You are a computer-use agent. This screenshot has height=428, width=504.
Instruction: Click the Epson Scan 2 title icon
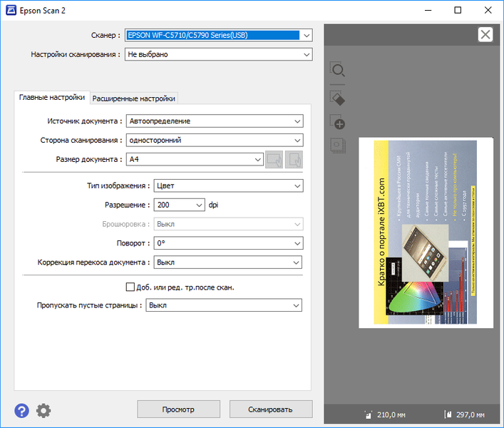(x=11, y=10)
